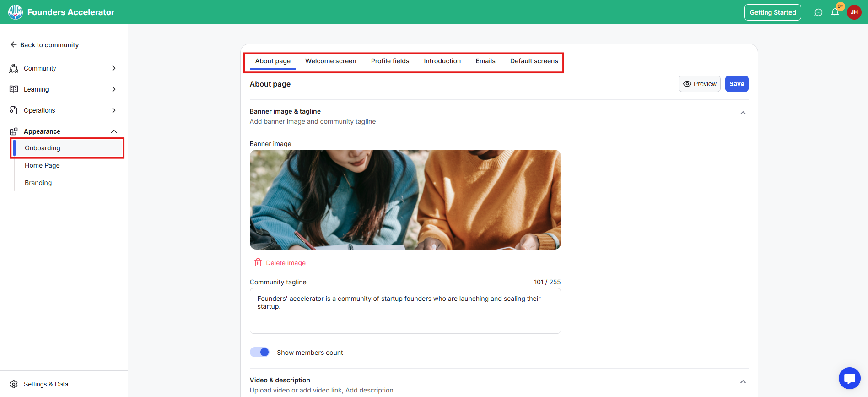The height and width of the screenshot is (397, 868).
Task: Open the JH user avatar menu
Action: (x=854, y=12)
